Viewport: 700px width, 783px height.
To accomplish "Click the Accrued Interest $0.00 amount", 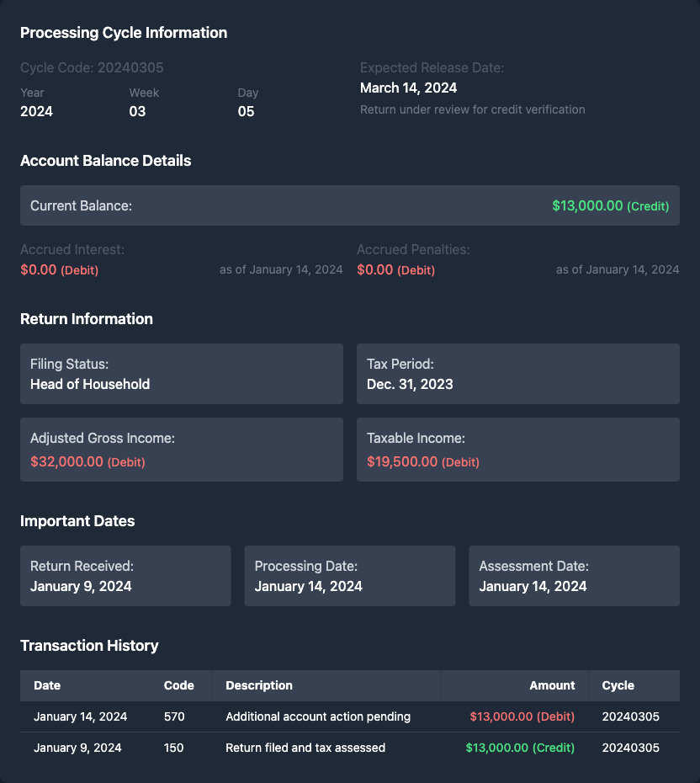I will (x=39, y=270).
